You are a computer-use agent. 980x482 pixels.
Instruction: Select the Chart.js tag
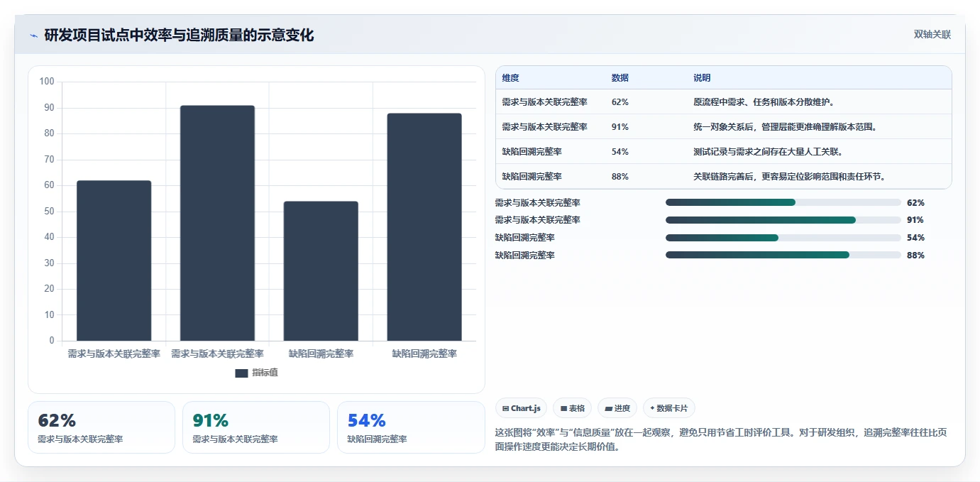tap(521, 408)
